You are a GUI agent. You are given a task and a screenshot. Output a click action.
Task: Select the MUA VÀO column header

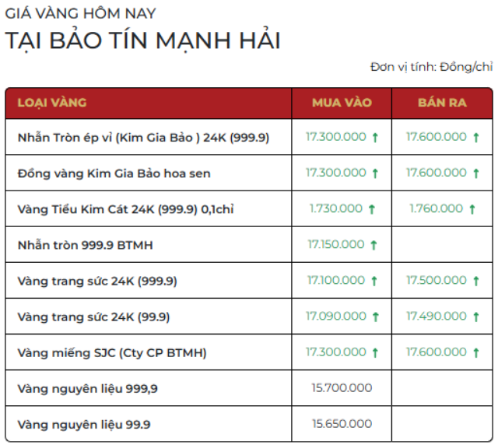342,103
